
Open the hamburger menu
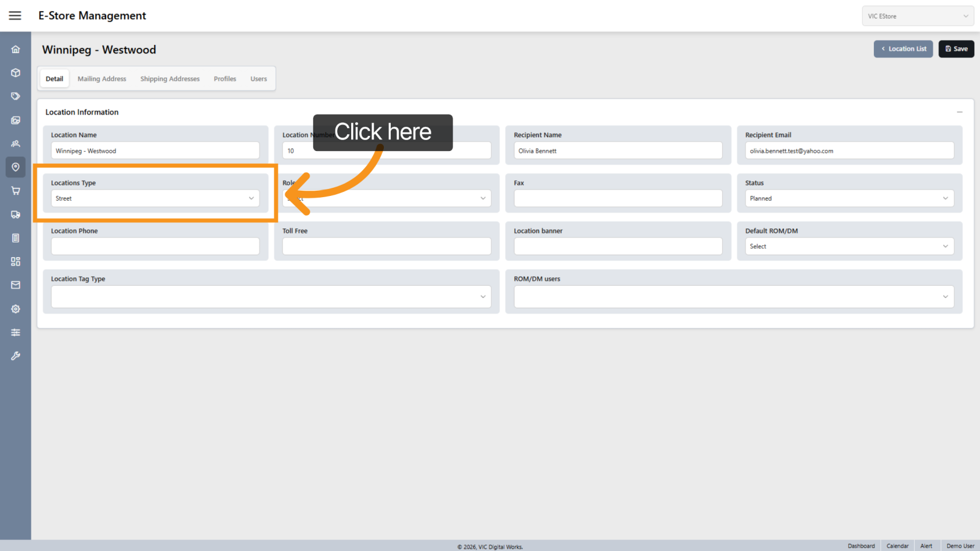click(15, 16)
